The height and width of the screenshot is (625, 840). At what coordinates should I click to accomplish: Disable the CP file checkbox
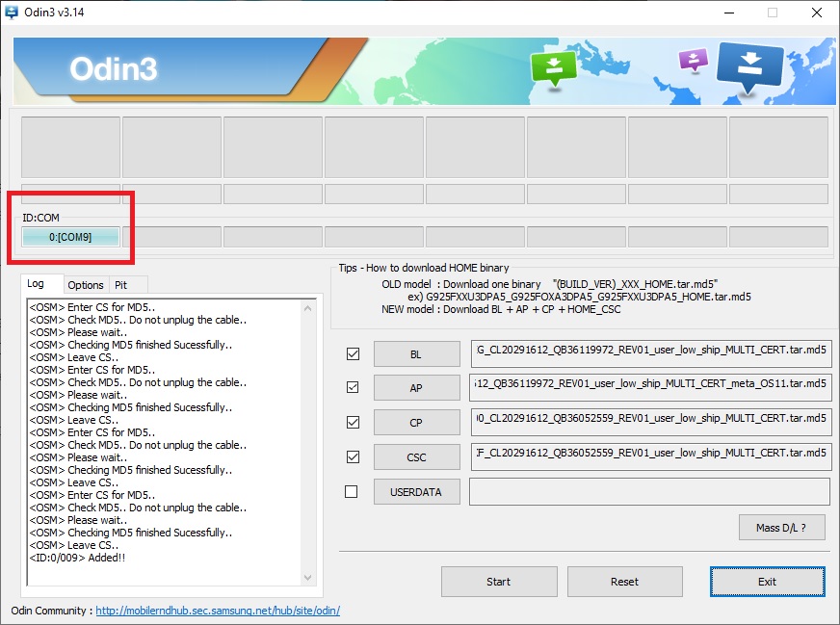point(353,422)
